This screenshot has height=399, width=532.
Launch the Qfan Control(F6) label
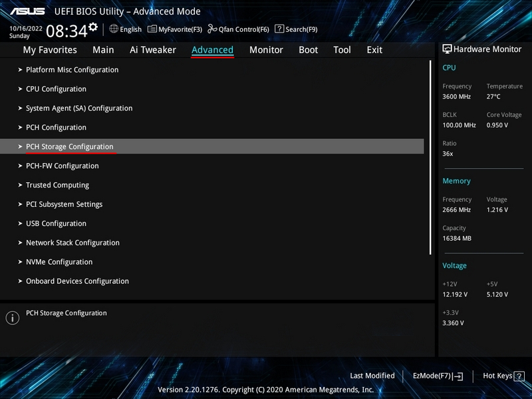tap(243, 29)
